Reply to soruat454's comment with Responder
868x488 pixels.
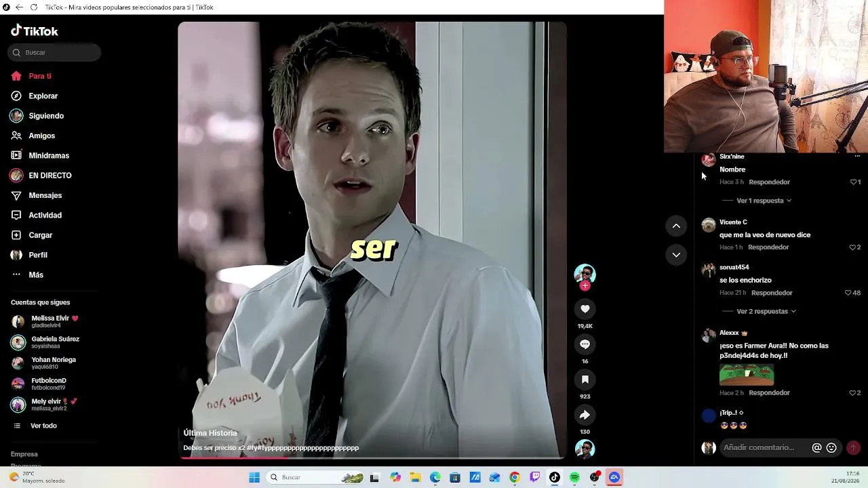pos(772,293)
